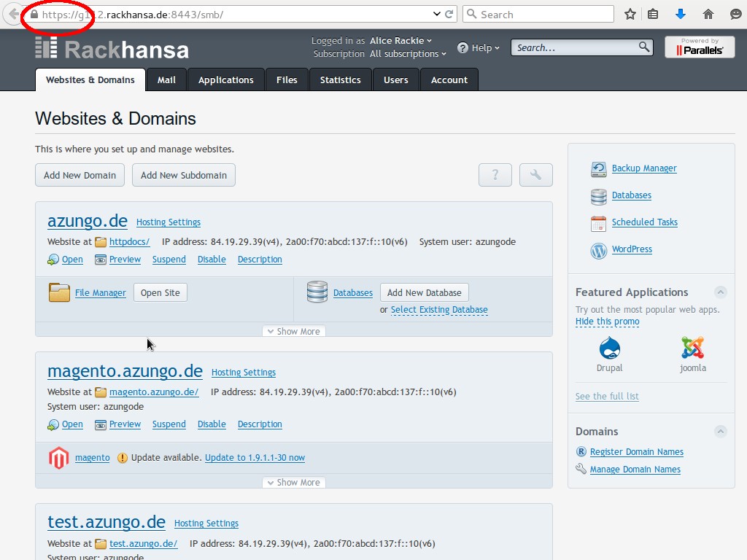Image resolution: width=747 pixels, height=560 pixels.
Task: Click the Manage Domain Names wrench icon
Action: pos(581,469)
